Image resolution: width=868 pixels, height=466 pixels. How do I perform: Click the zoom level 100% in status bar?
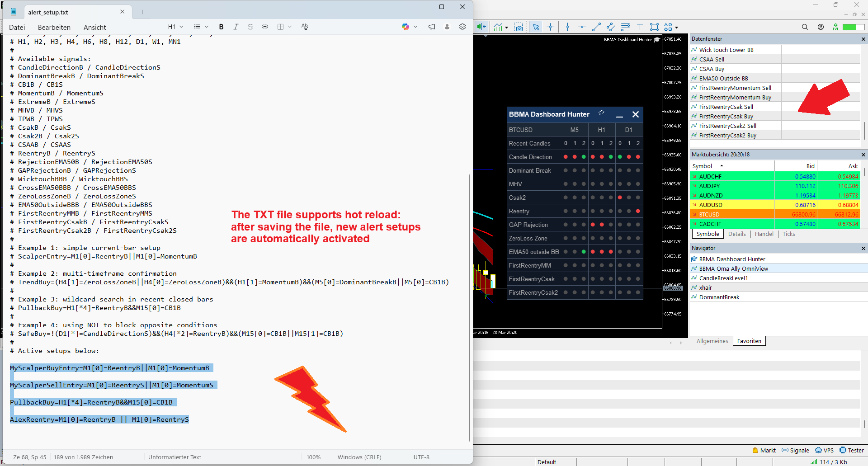point(313,457)
